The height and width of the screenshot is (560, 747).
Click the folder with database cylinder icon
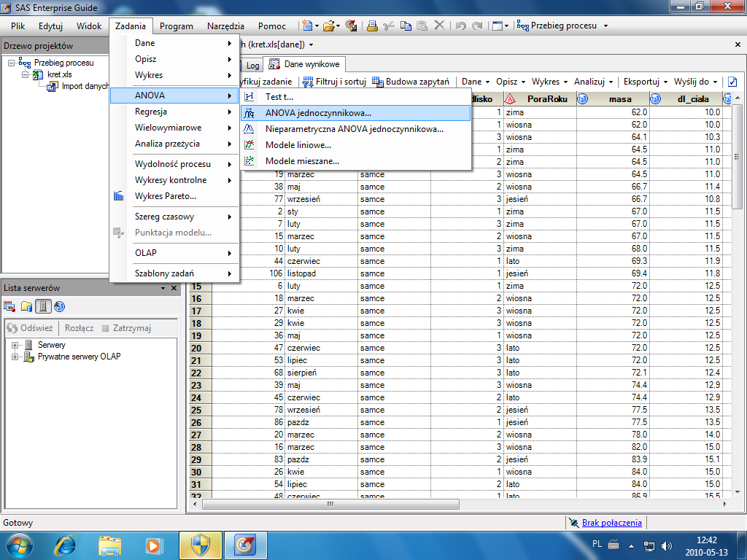pyautogui.click(x=27, y=307)
